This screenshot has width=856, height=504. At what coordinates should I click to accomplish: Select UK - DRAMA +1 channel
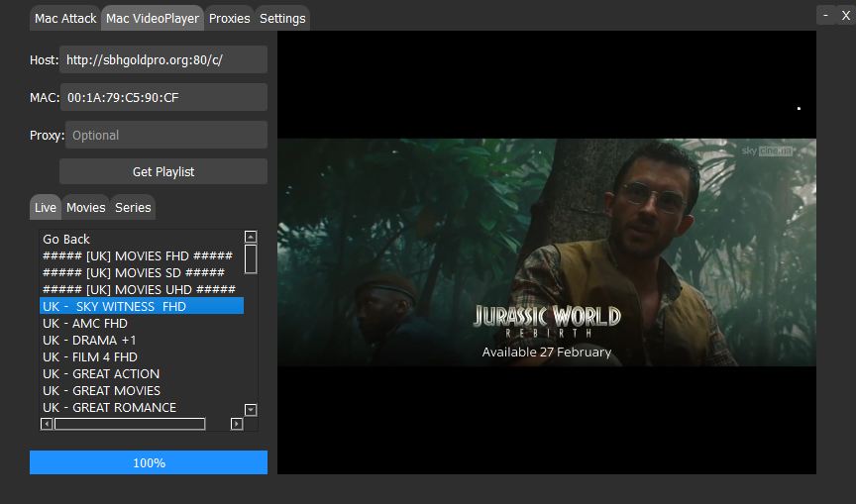tap(142, 340)
